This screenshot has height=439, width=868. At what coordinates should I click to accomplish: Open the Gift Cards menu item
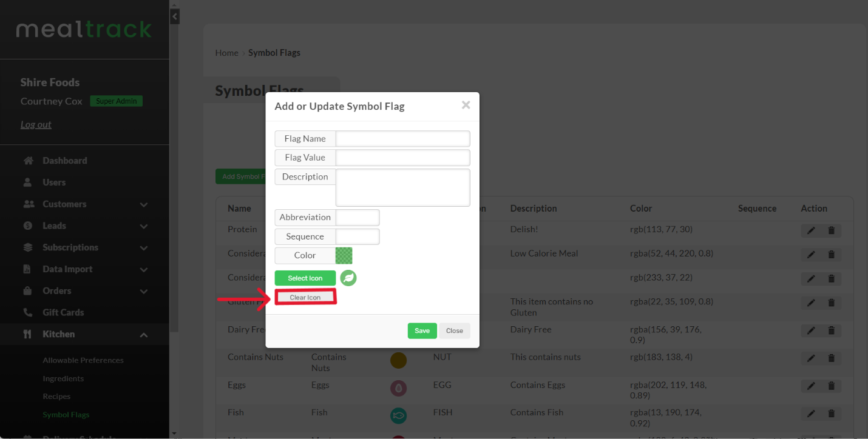point(63,312)
